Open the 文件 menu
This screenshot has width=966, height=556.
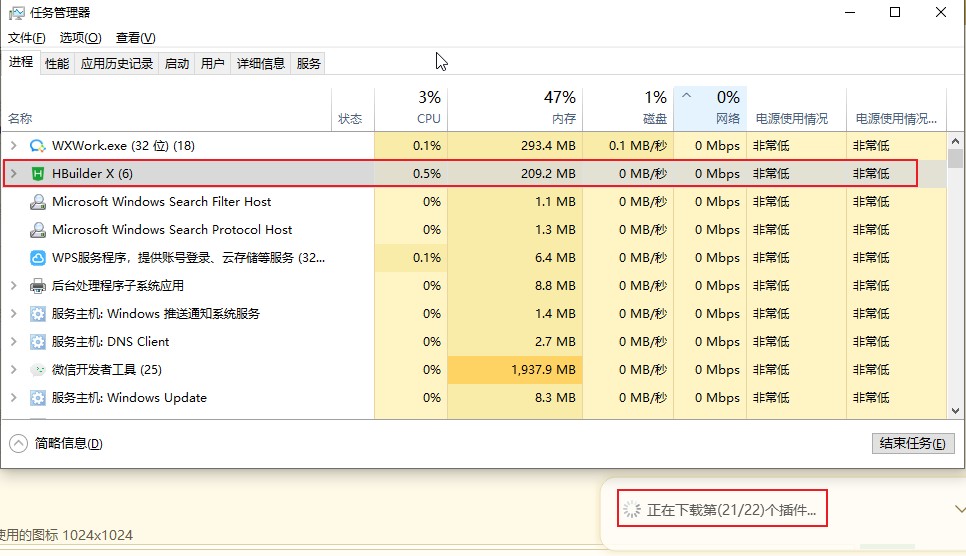coord(26,38)
